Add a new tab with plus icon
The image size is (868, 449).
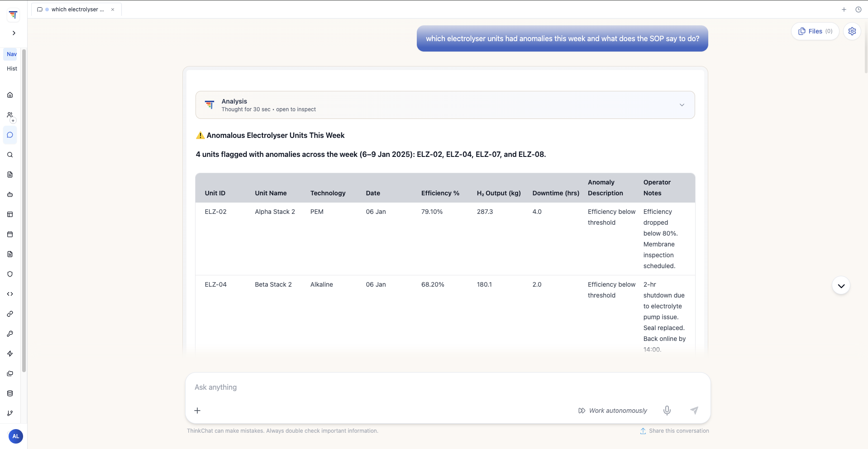pos(844,9)
